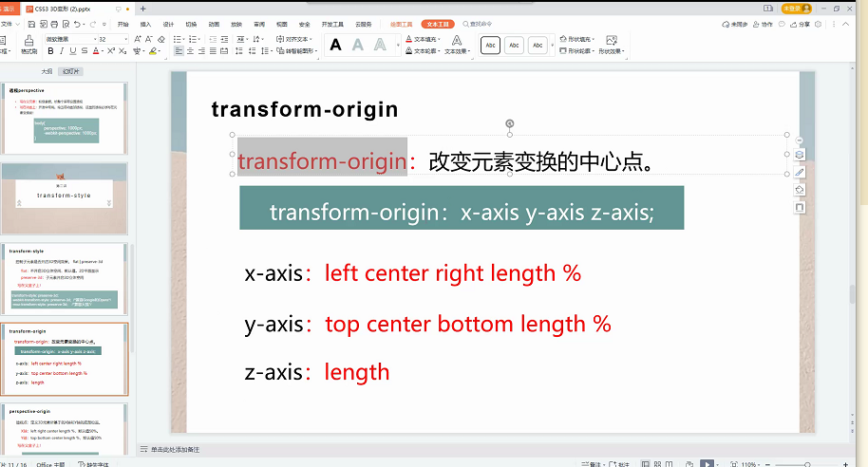Click the rectangle outline icon beside the slide
Image resolution: width=868 pixels, height=467 pixels.
800,208
